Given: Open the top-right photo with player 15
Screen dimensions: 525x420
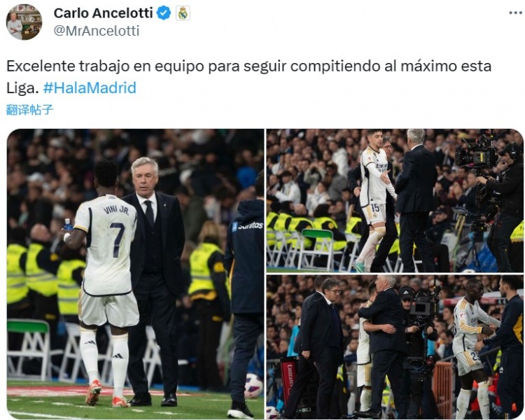Looking at the screenshot, I should coord(395,201).
